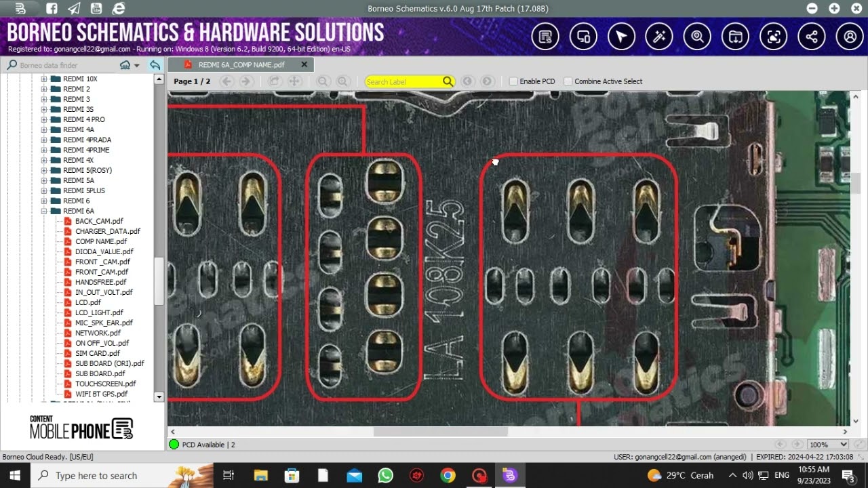This screenshot has width=868, height=488.
Task: Click the Windows taskbar search box
Action: 122,475
